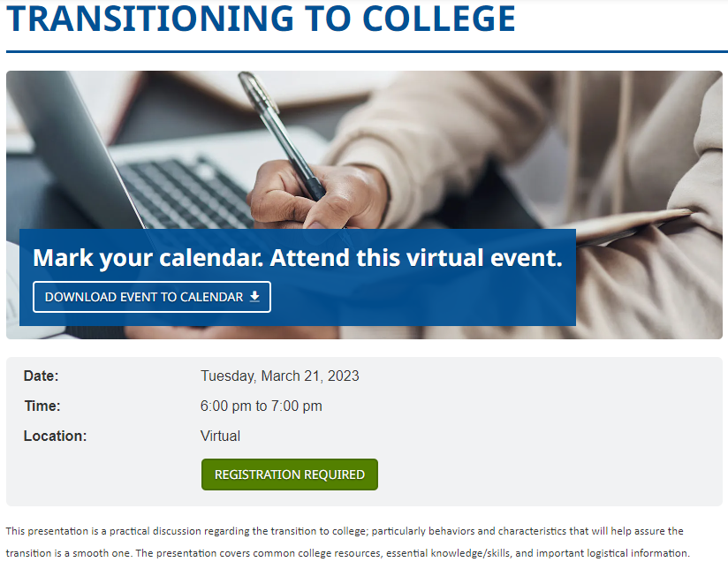Click the Transitioning to College page heading
The width and height of the screenshot is (728, 577).
coord(261,19)
